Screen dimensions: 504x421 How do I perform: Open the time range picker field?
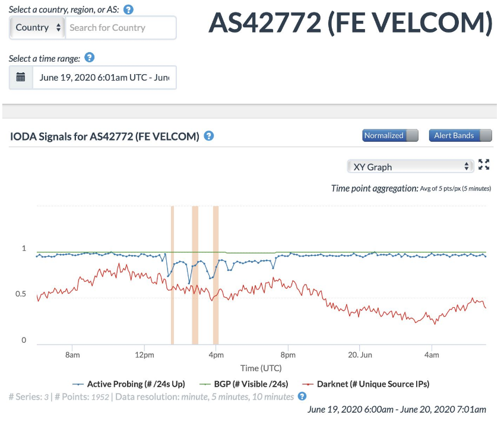pyautogui.click(x=104, y=78)
